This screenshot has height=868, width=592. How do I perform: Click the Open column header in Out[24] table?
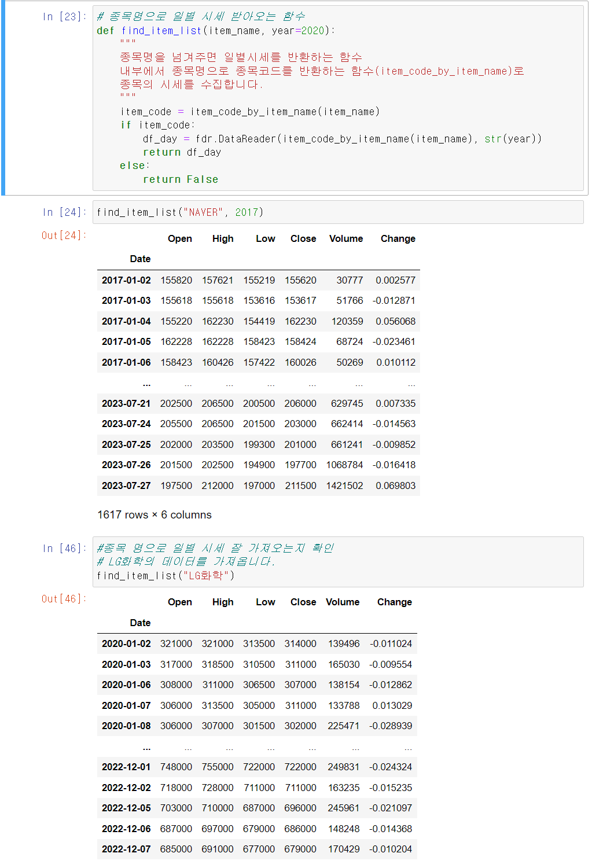click(x=180, y=238)
